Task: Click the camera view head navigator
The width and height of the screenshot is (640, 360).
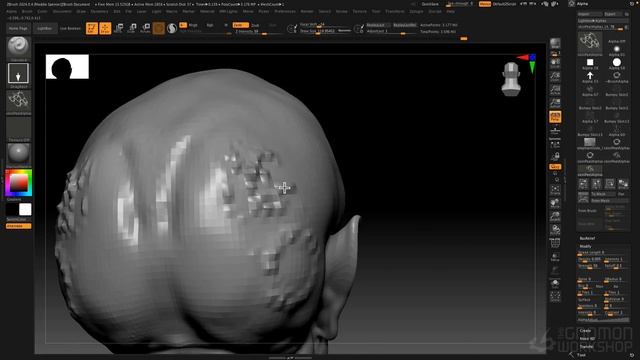Action: [x=511, y=79]
